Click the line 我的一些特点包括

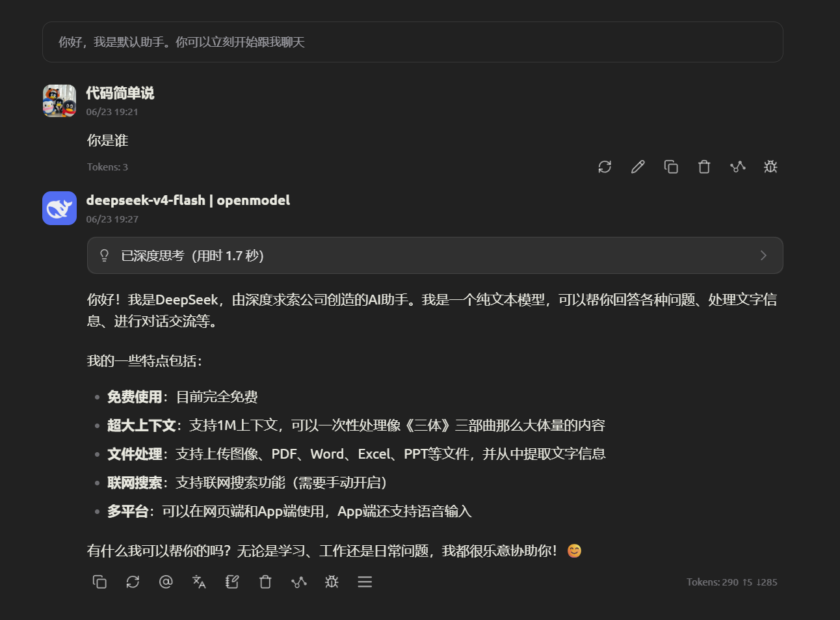pyautogui.click(x=144, y=361)
